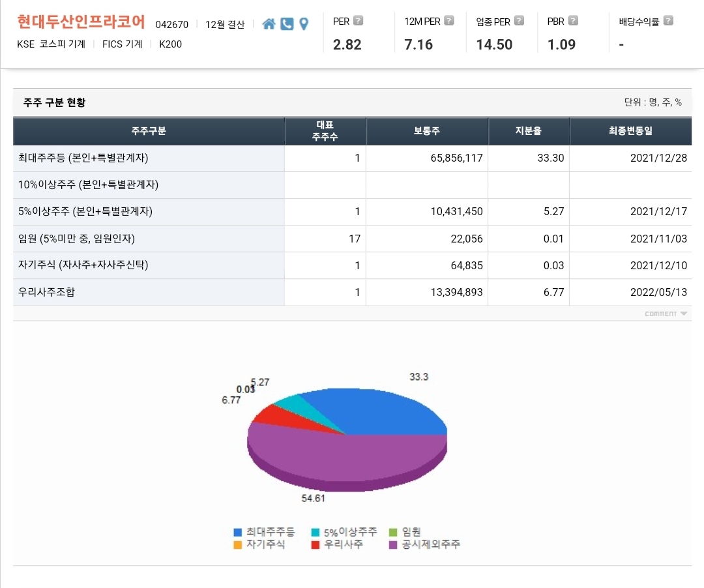This screenshot has height=588, width=704.
Task: Click the KSE 코스피 기계 label
Action: click(x=51, y=44)
